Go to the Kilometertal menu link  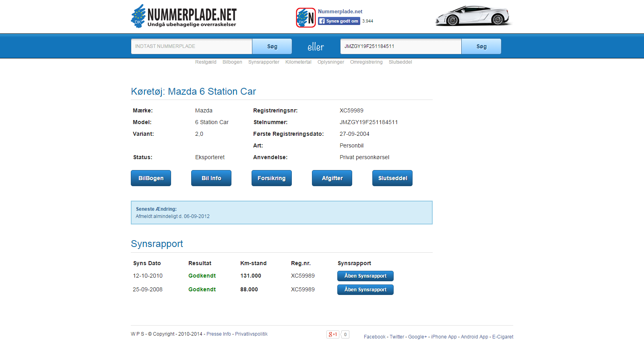click(x=298, y=62)
